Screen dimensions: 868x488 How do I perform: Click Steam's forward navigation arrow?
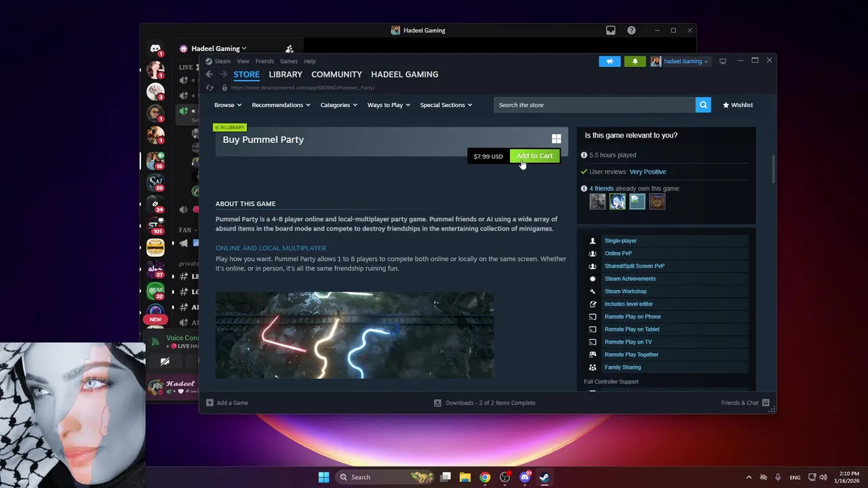[x=223, y=75]
